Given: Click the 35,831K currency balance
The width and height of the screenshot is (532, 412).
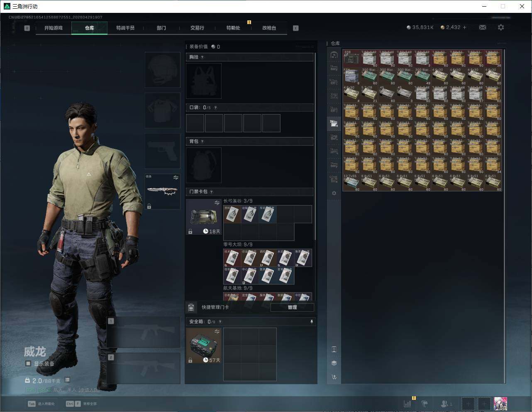Looking at the screenshot, I should (x=420, y=27).
